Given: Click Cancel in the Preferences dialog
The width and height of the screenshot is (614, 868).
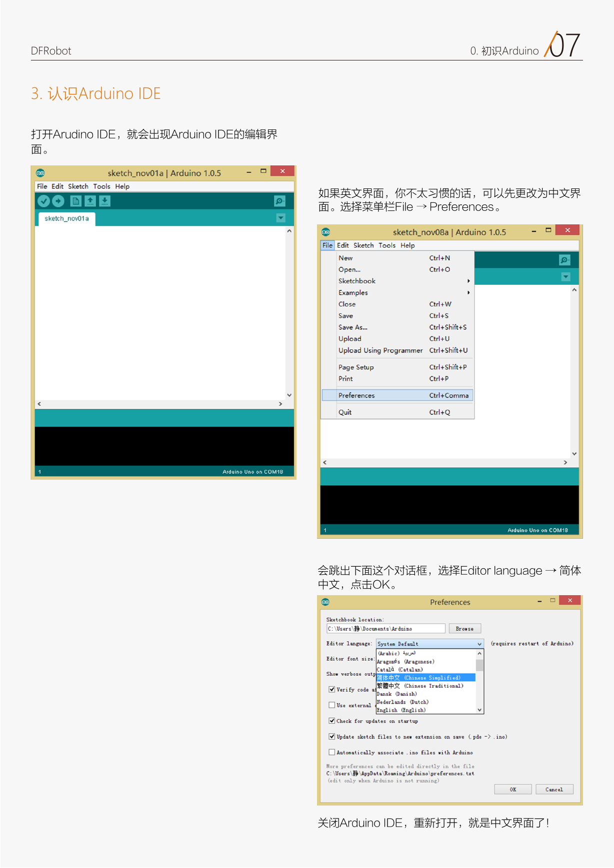Looking at the screenshot, I should (554, 790).
